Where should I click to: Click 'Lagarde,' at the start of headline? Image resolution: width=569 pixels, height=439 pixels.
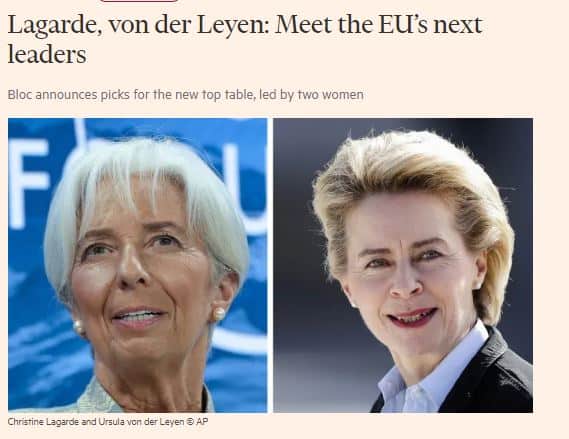pos(55,25)
